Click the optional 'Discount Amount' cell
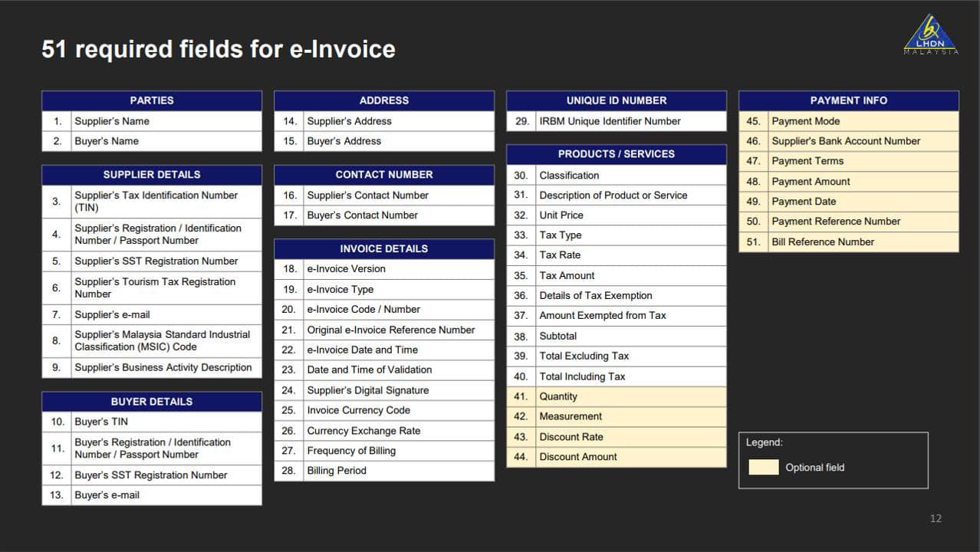Image resolution: width=980 pixels, height=552 pixels. coord(631,457)
